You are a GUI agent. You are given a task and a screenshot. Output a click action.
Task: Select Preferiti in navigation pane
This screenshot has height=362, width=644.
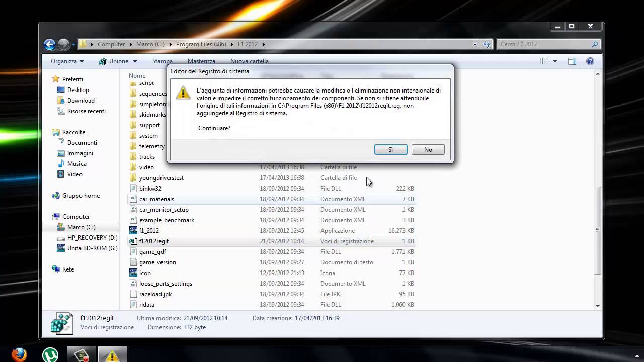[x=72, y=79]
